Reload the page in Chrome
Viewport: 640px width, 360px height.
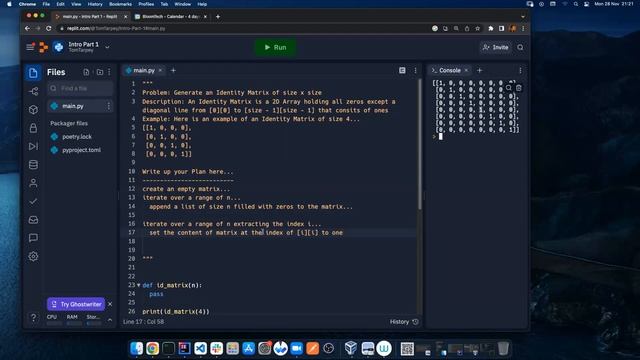[49, 28]
